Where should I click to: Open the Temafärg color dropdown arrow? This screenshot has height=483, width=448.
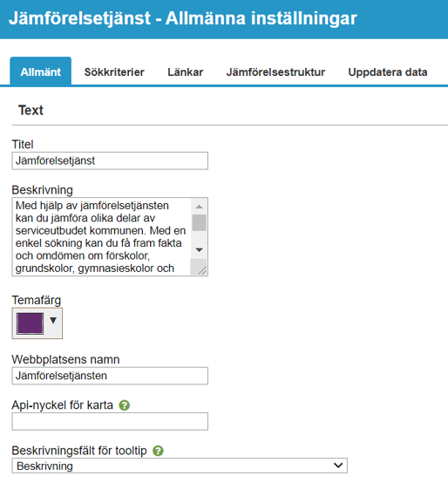(x=53, y=321)
